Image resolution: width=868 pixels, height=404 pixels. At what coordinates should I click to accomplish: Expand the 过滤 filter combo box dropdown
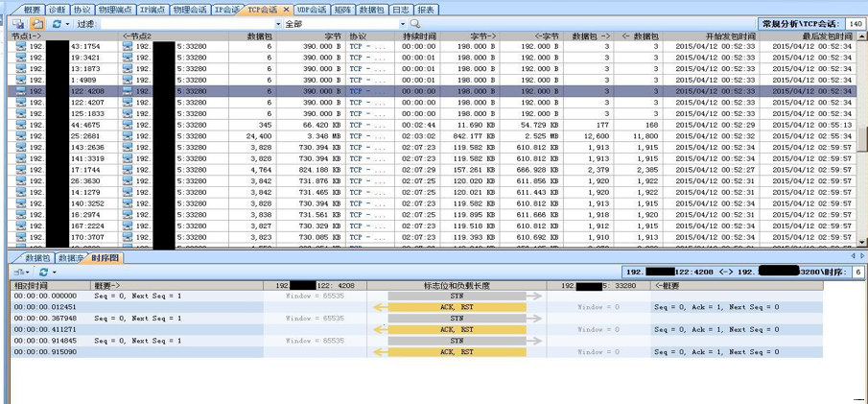point(278,24)
